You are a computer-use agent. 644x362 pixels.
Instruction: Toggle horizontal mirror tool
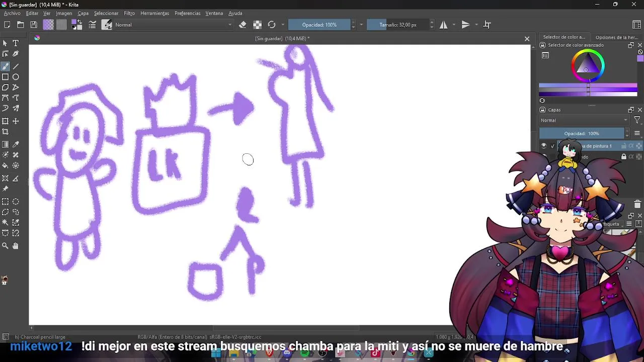[x=443, y=25]
